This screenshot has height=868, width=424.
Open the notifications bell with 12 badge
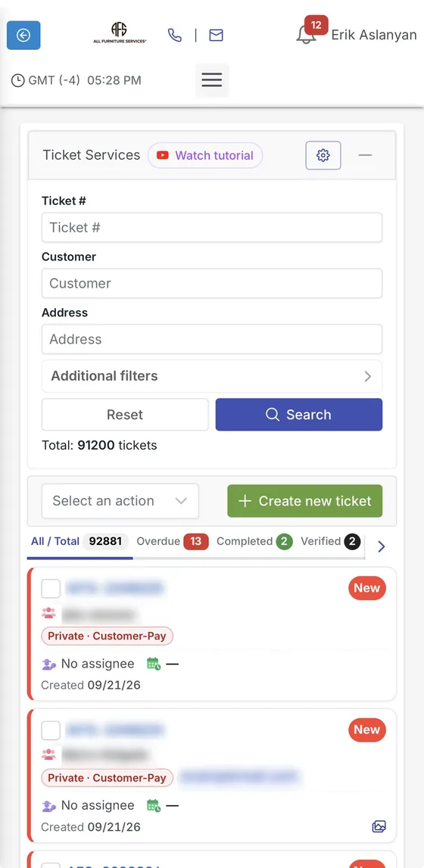tap(310, 32)
